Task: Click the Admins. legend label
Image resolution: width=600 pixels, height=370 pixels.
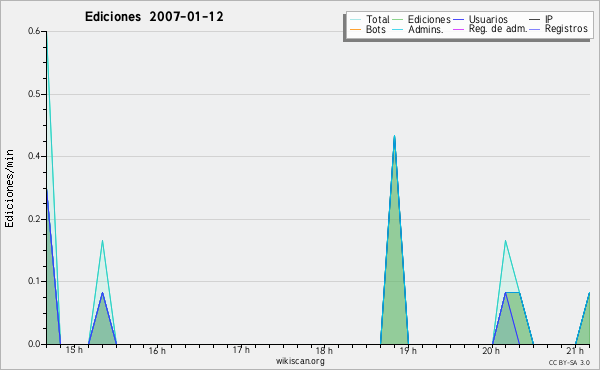Action: click(426, 29)
